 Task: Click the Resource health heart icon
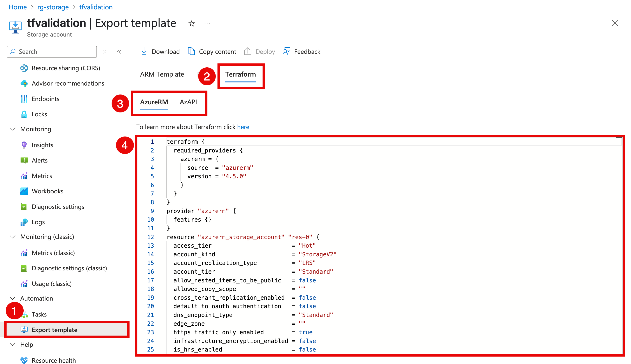24,360
